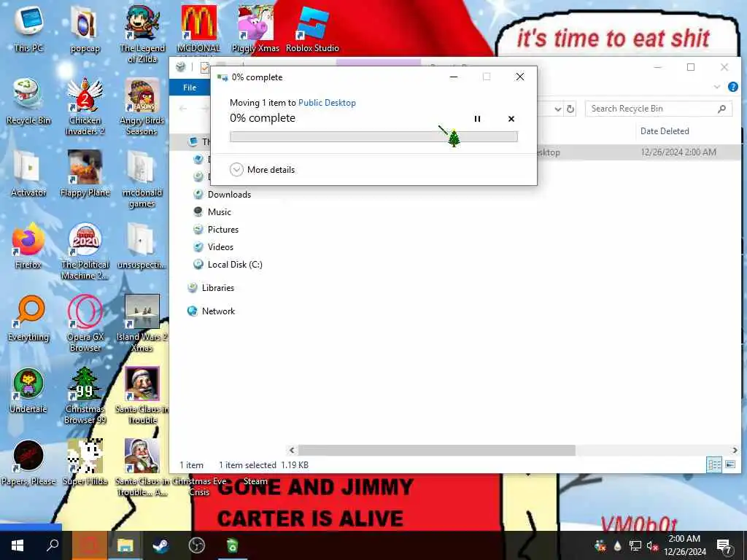747x560 pixels.
Task: Launch Island Wars 2 Xmas icon
Action: [142, 323]
